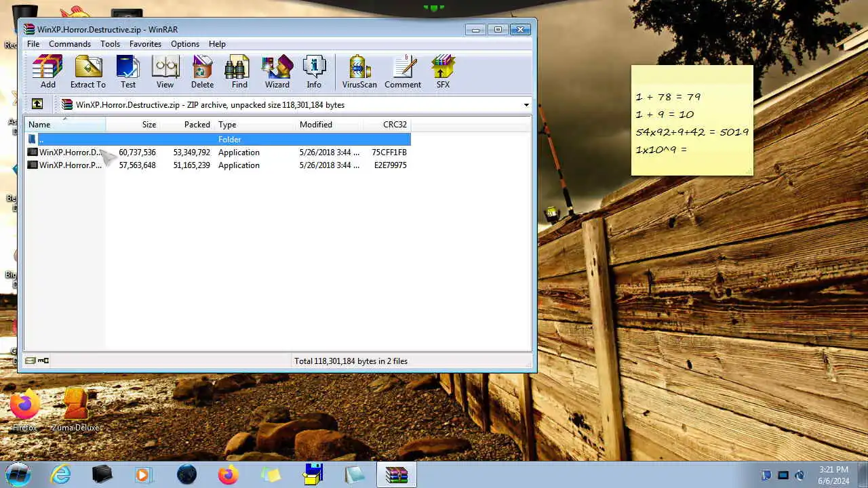The image size is (868, 488).
Task: Open the Tools menu
Action: [x=110, y=44]
